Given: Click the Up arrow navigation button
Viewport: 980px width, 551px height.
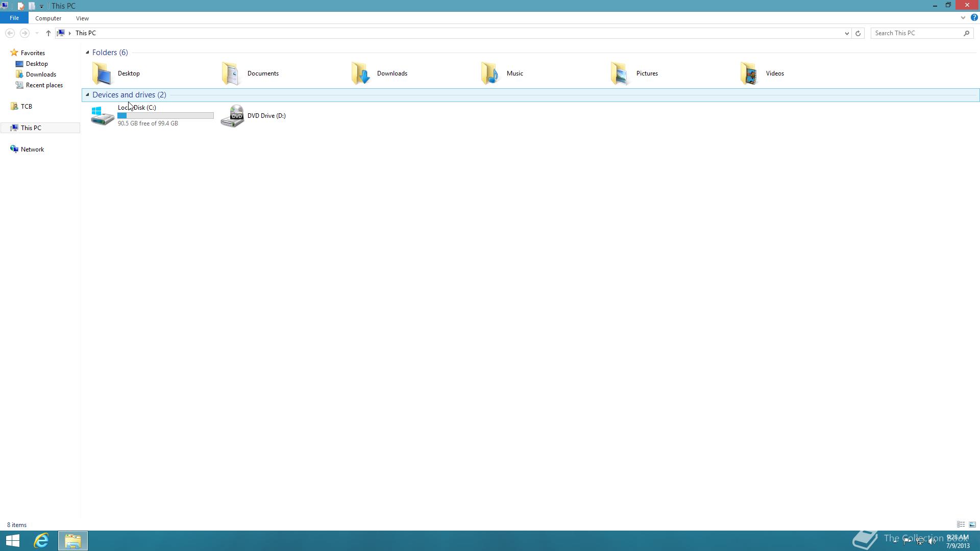Looking at the screenshot, I should (x=48, y=33).
